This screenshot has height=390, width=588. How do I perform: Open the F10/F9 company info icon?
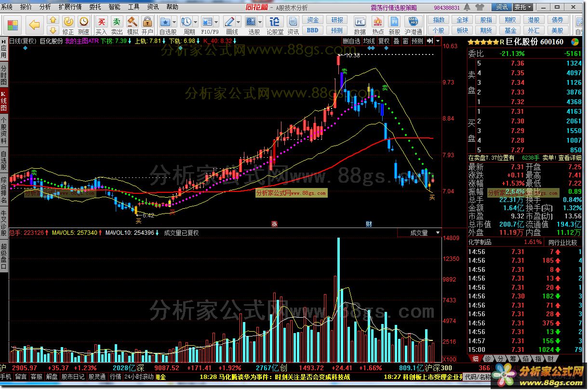[207, 21]
